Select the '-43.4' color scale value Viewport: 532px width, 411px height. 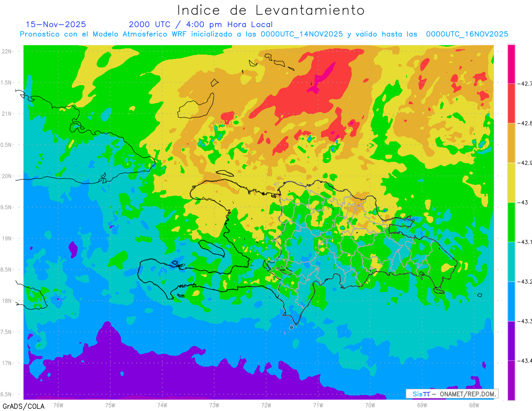(x=524, y=361)
